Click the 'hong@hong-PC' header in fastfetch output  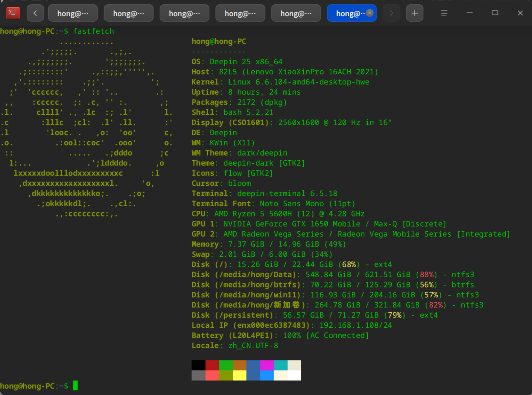coord(219,41)
